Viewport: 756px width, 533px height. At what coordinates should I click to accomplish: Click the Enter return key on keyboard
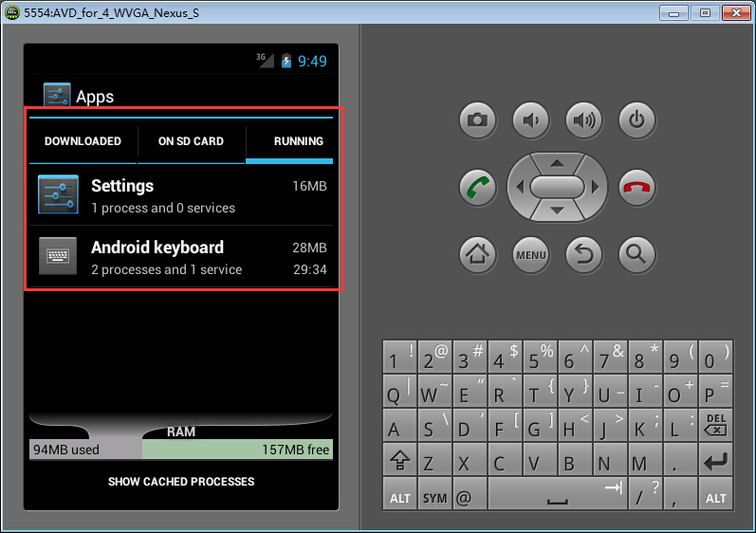715,460
